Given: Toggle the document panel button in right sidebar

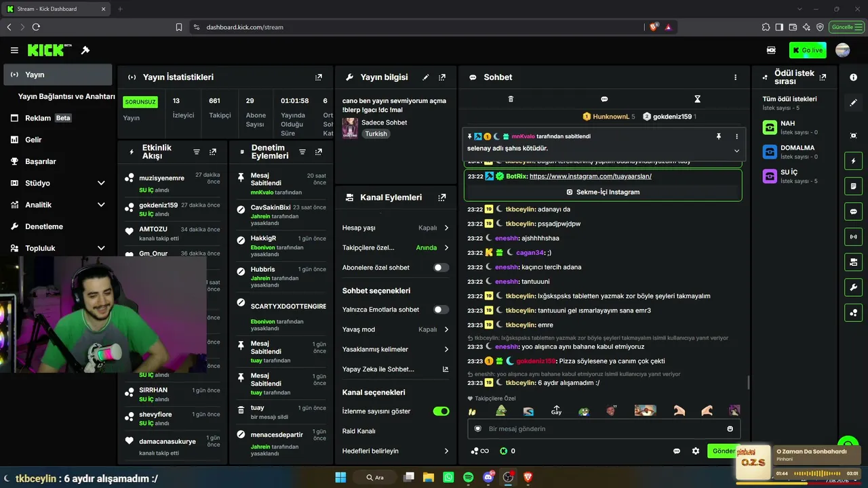Looking at the screenshot, I should tap(853, 186).
